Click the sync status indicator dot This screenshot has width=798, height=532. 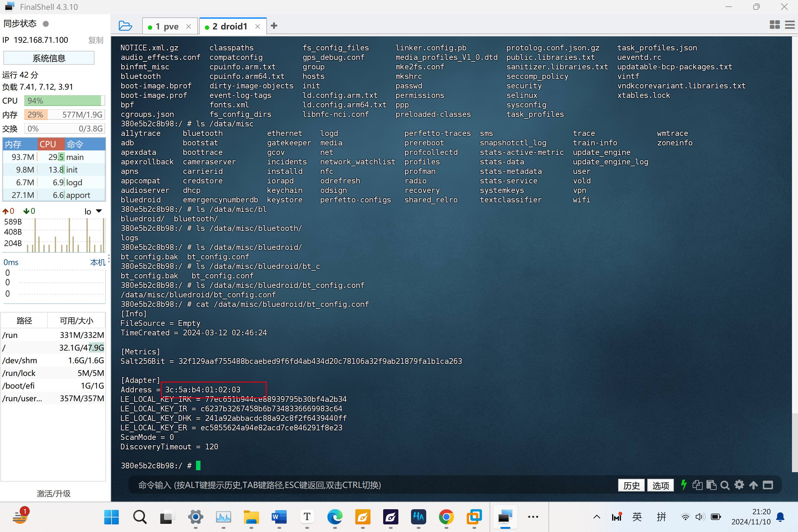46,24
